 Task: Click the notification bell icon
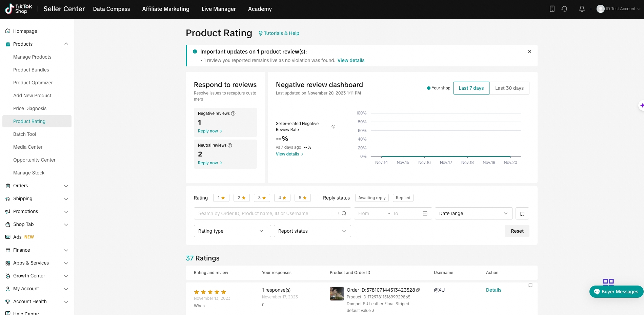tap(582, 9)
